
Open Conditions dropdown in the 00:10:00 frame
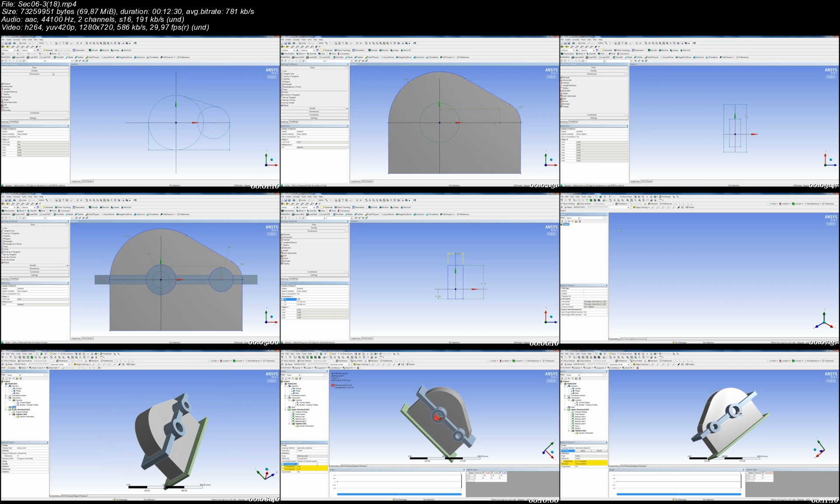(x=335, y=367)
